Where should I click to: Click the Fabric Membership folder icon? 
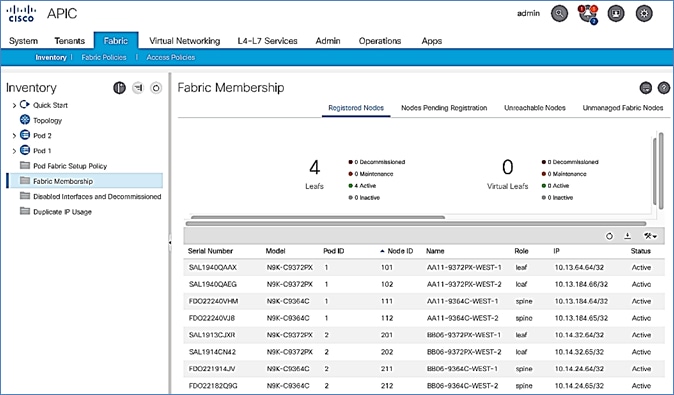(x=25, y=181)
